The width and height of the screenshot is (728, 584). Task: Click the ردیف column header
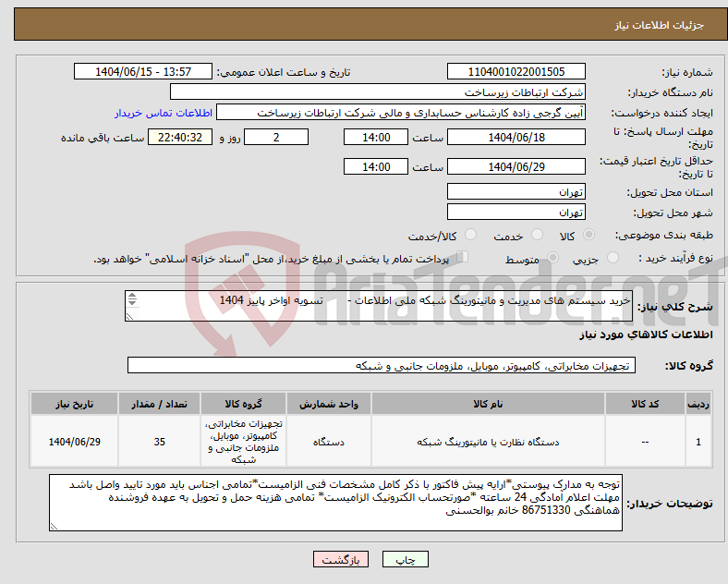pyautogui.click(x=698, y=404)
